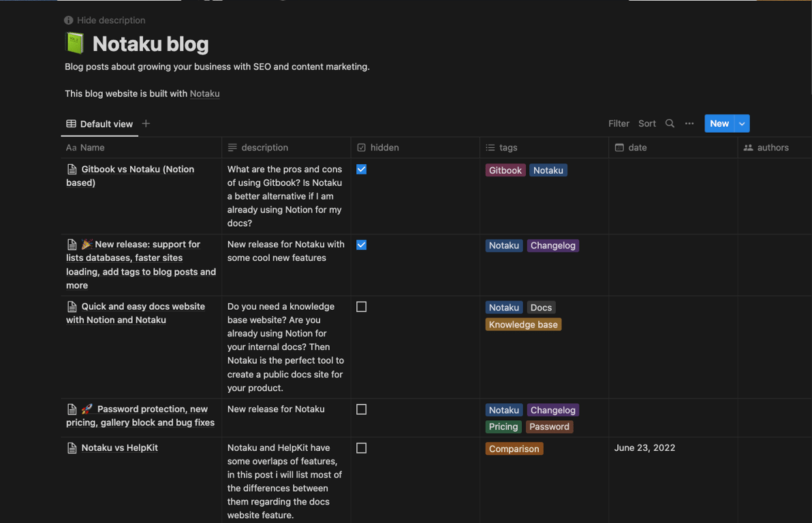Image resolution: width=812 pixels, height=523 pixels.
Task: Click the June 23, 2022 date cell
Action: (644, 448)
